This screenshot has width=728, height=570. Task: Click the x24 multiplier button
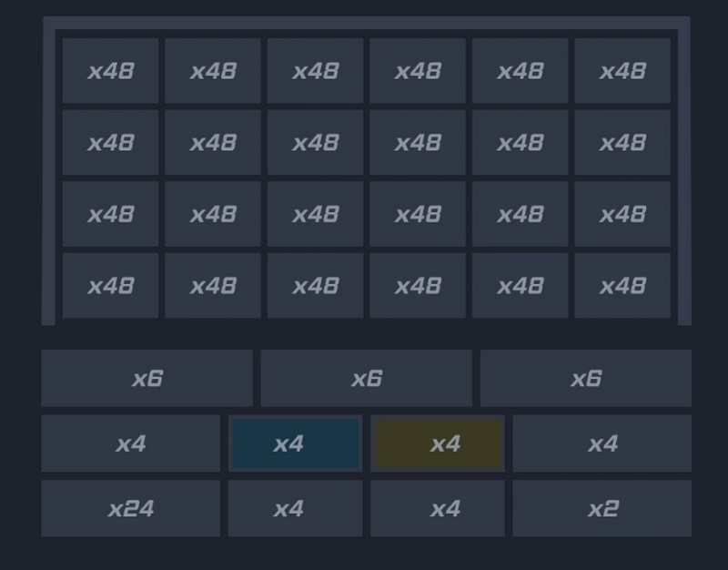click(130, 508)
